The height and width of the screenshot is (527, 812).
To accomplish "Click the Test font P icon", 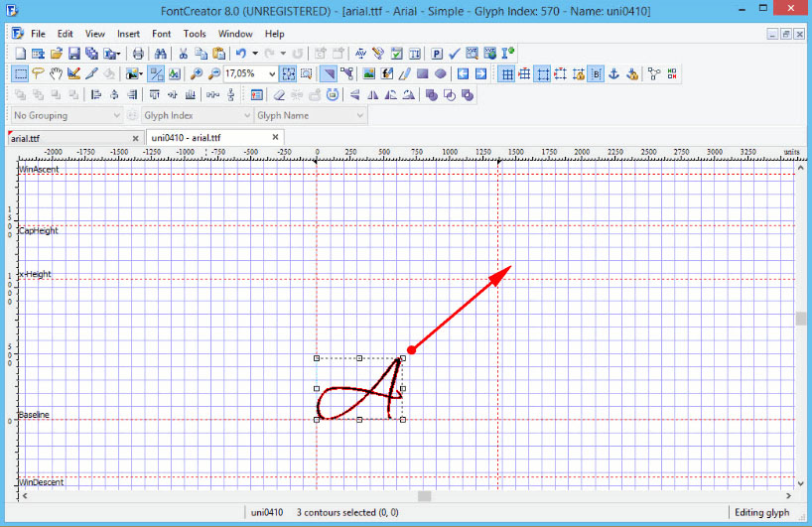I will (437, 54).
